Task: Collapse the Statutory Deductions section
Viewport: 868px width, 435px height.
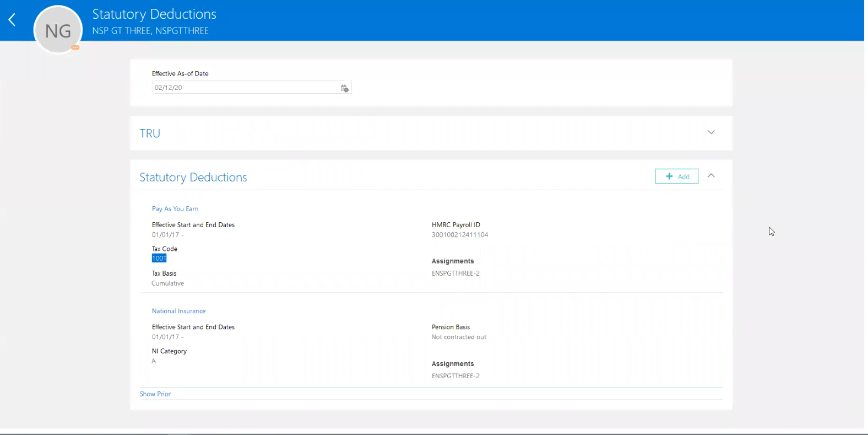Action: pos(711,176)
